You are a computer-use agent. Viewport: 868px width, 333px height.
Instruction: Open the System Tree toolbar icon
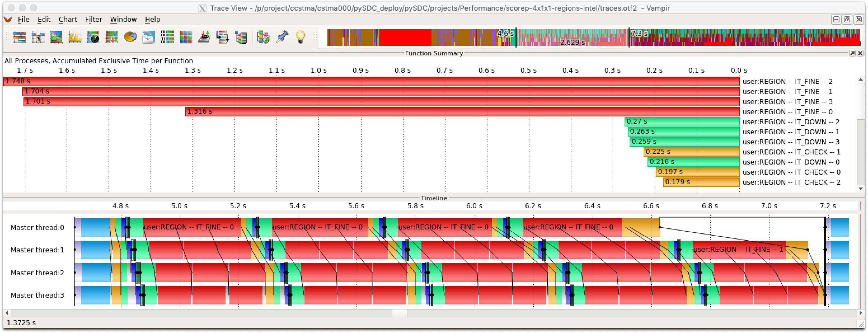241,37
